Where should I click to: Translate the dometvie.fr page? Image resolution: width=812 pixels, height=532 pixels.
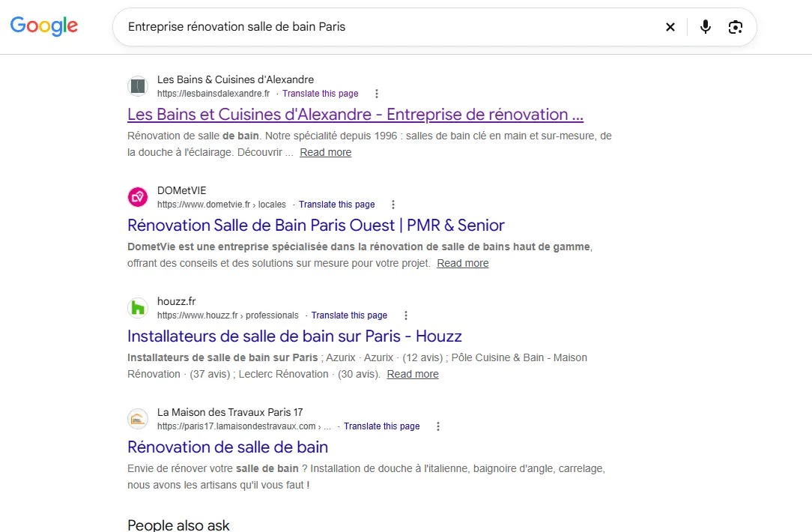pos(336,205)
